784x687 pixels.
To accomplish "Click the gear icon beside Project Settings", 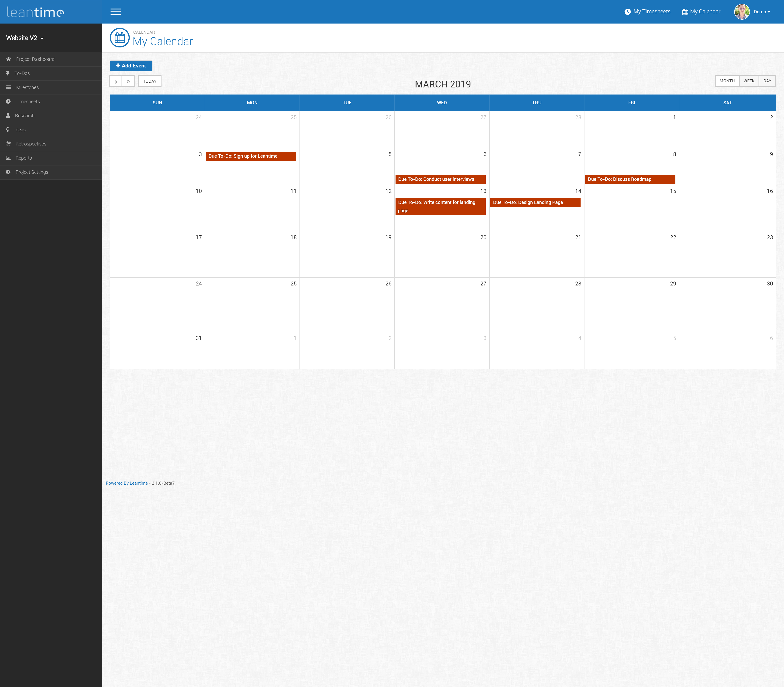I will coord(8,172).
